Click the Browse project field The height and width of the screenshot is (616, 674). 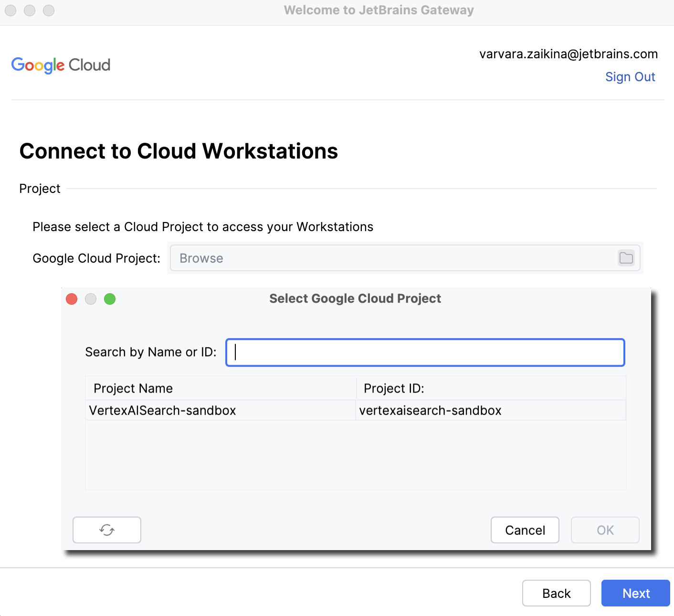click(334, 258)
